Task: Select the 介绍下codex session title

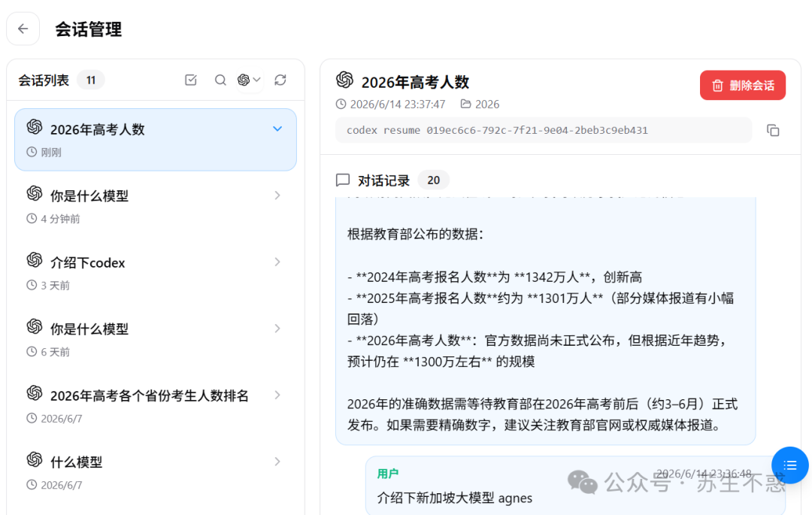Action: [x=87, y=263]
